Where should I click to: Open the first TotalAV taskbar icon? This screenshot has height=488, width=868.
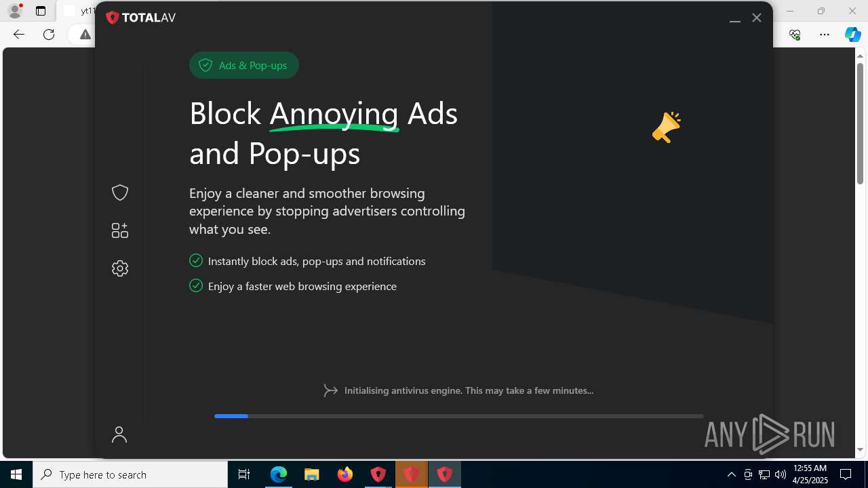pyautogui.click(x=378, y=474)
